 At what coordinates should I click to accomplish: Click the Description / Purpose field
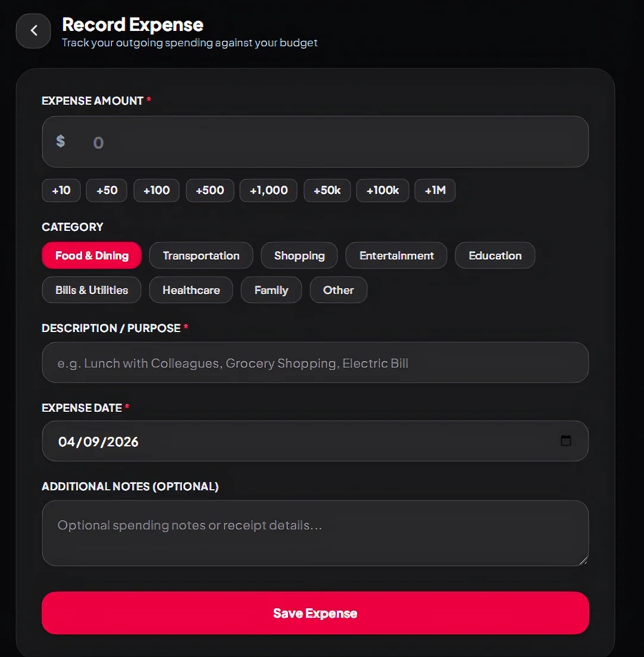315,362
